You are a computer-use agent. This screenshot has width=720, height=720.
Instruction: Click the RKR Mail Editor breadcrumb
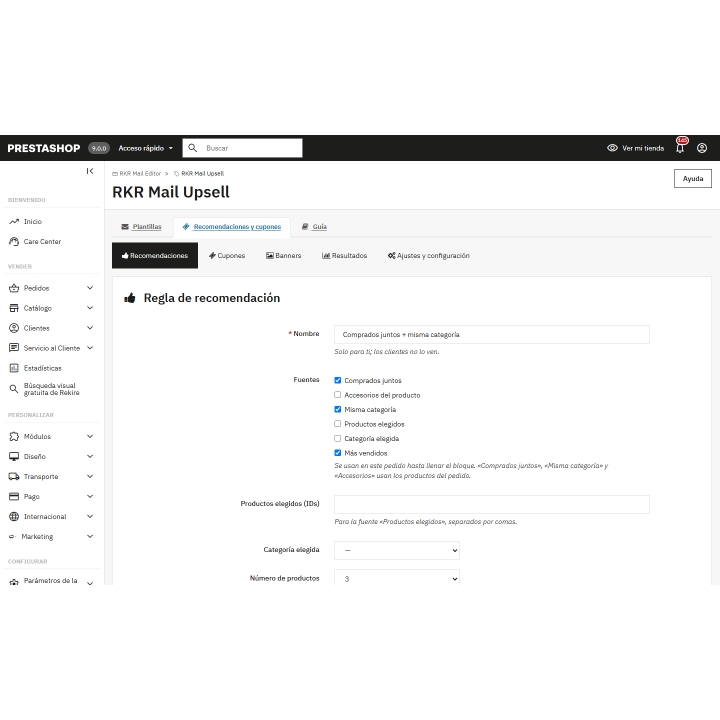[x=137, y=174]
